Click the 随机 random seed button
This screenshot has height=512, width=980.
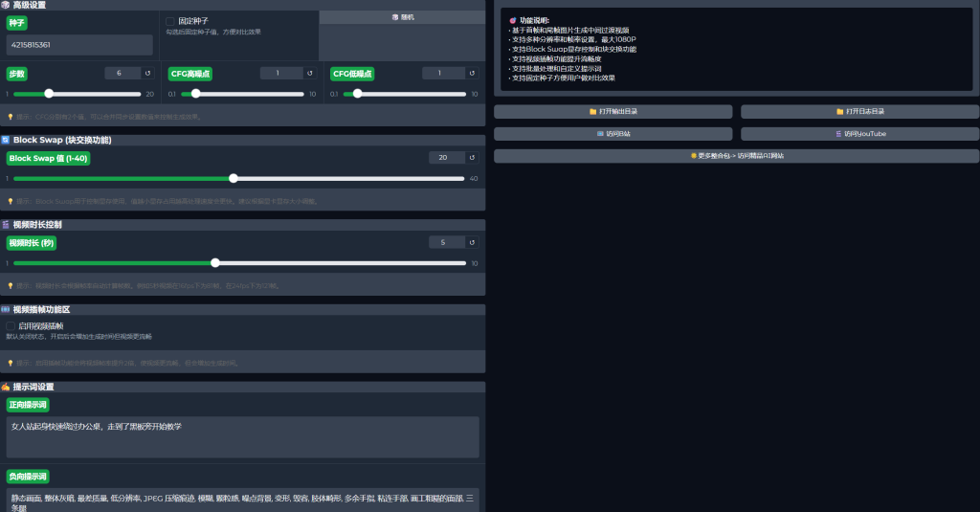(x=403, y=17)
